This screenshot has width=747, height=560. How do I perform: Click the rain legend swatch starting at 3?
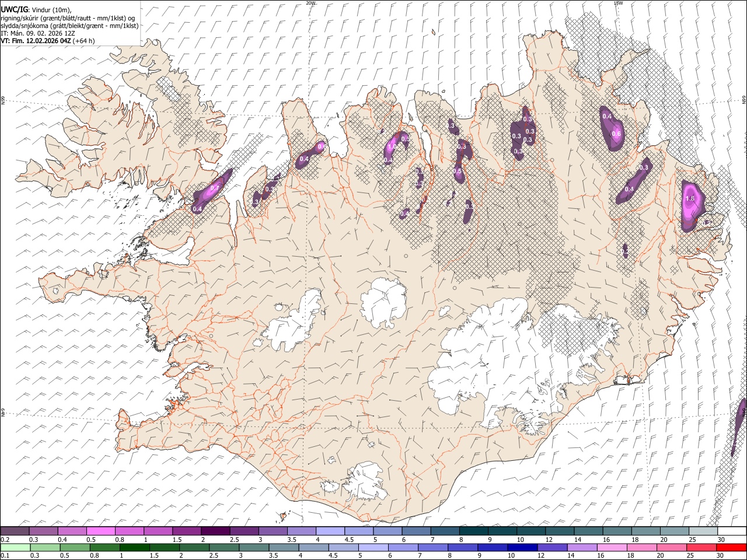(254, 548)
